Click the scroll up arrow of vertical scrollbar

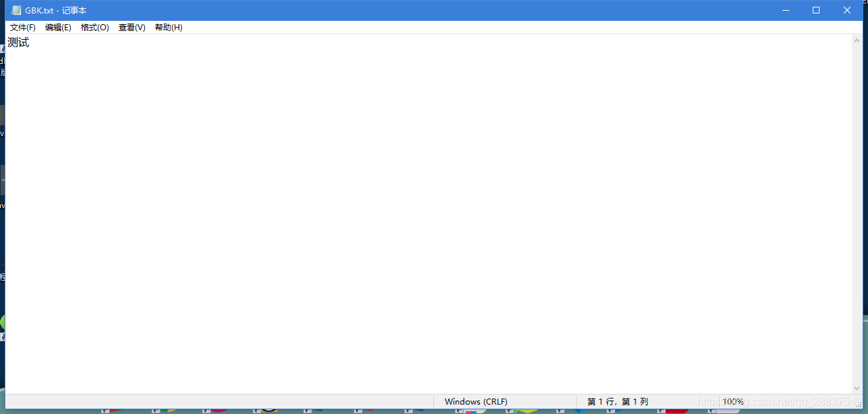pyautogui.click(x=857, y=40)
